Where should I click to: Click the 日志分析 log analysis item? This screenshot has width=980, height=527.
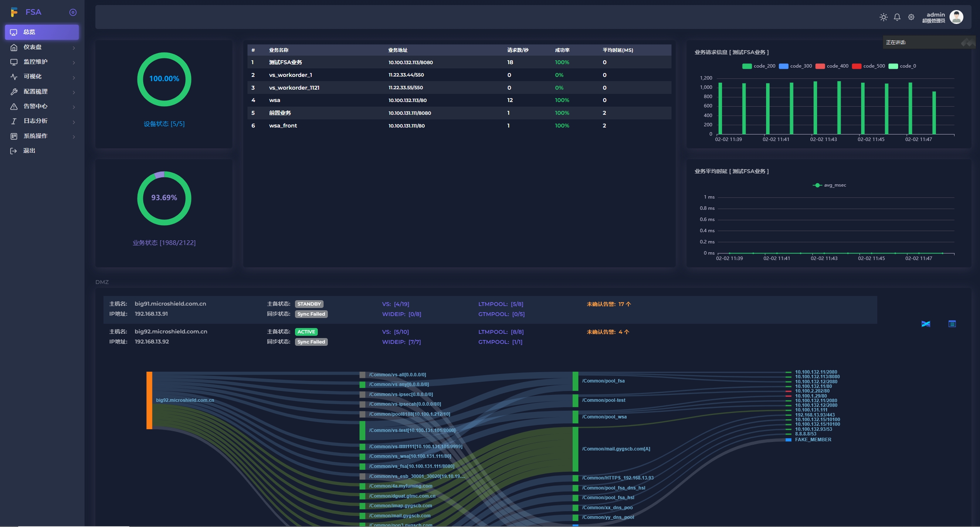coord(42,121)
